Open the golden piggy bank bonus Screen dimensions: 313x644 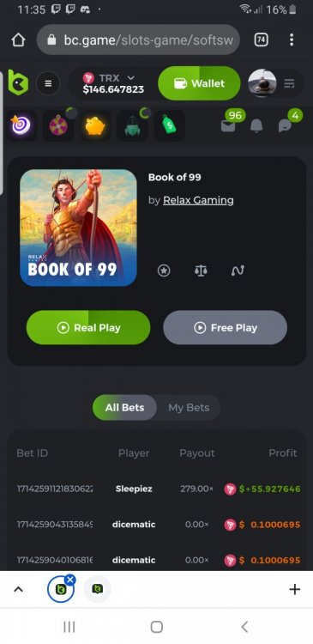95,125
